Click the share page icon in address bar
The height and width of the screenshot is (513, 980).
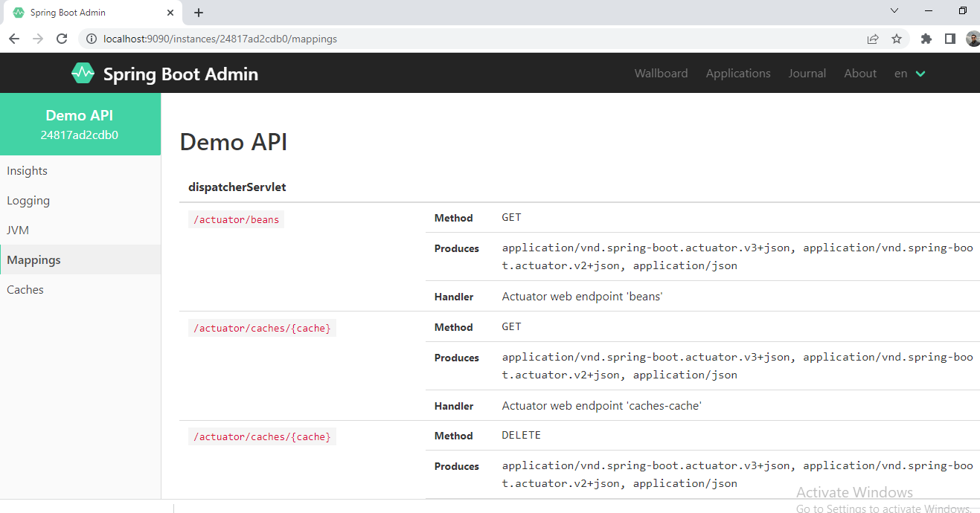(873, 39)
